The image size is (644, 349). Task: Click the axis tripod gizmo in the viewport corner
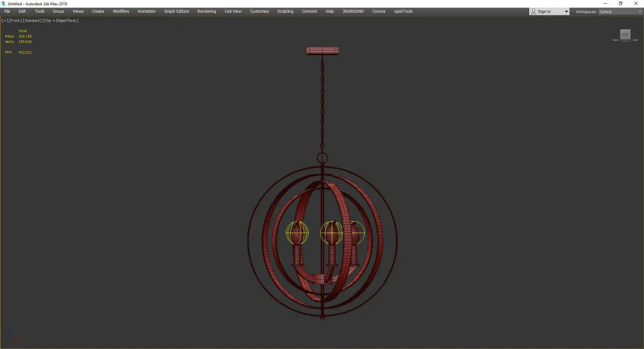tap(13, 336)
